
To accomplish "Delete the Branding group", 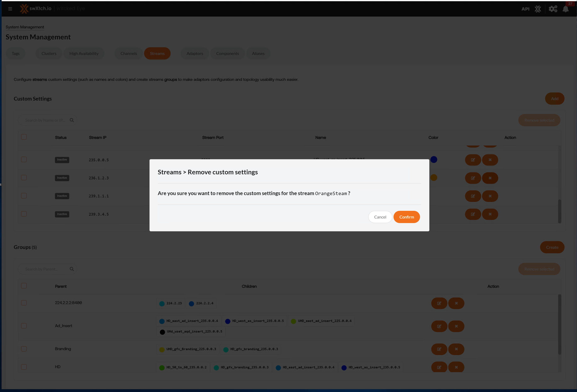I will point(456,349).
